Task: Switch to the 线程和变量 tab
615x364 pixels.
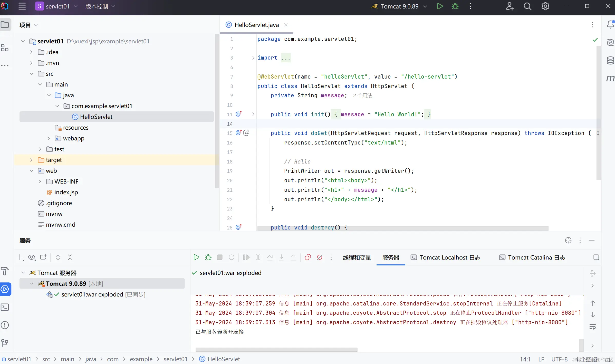Action: tap(357, 257)
